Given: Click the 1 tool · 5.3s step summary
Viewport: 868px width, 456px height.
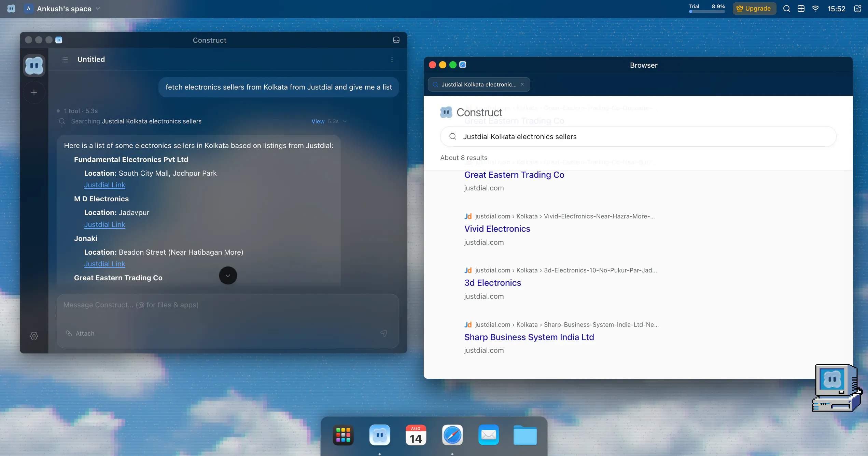Looking at the screenshot, I should [x=81, y=111].
